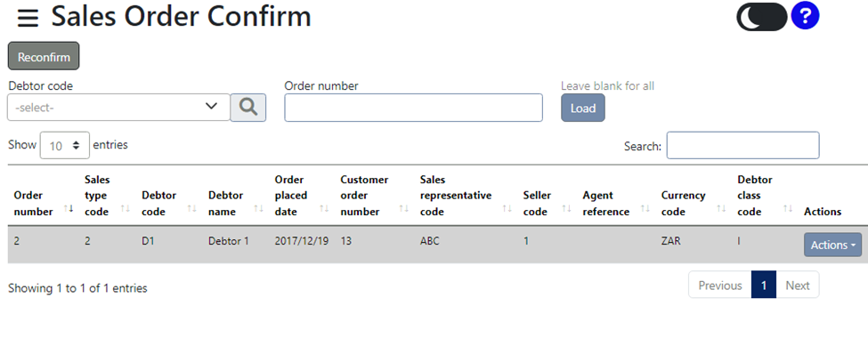Open the hamburger navigation menu

[28, 18]
